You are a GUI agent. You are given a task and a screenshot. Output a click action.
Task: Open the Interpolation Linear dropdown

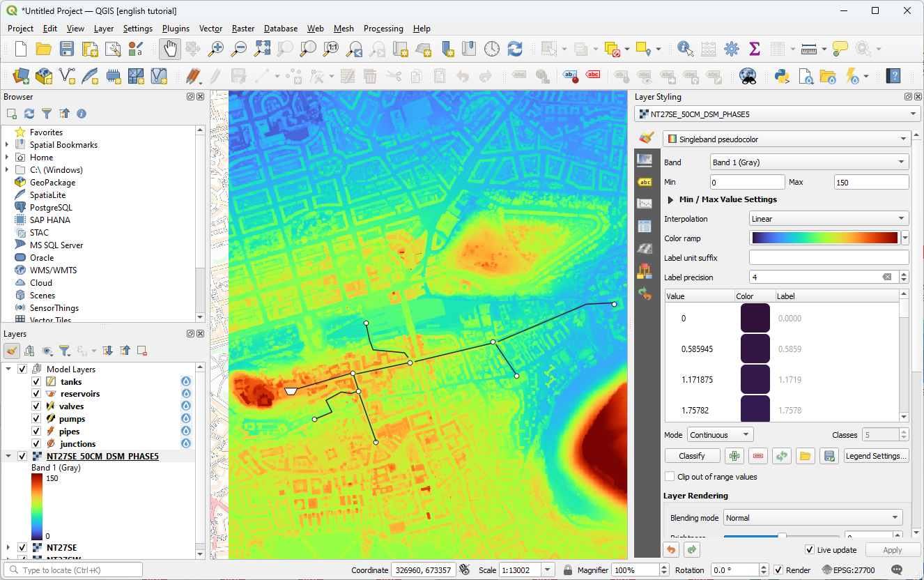click(x=829, y=219)
